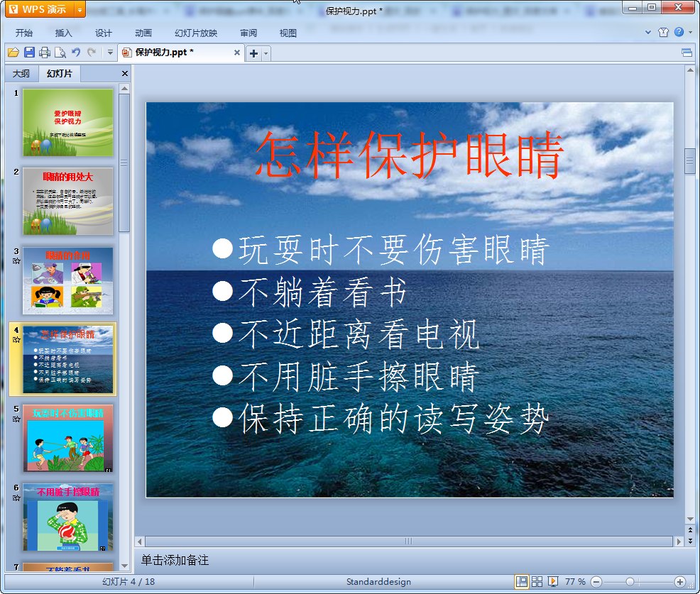Adjust the zoom slider handle
Screen dimensions: 700x594
pyautogui.click(x=630, y=581)
